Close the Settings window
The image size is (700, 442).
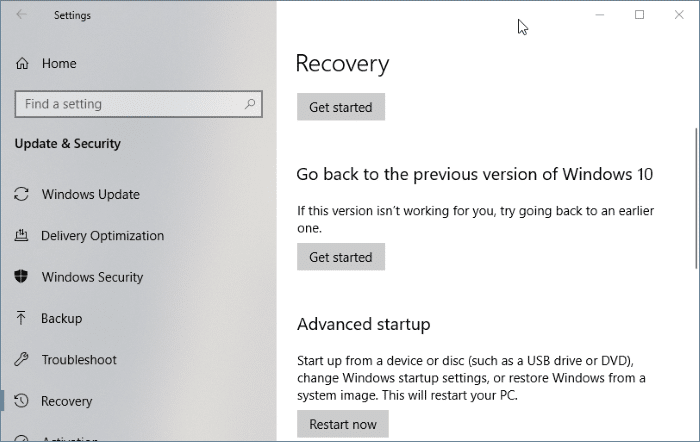[679, 15]
